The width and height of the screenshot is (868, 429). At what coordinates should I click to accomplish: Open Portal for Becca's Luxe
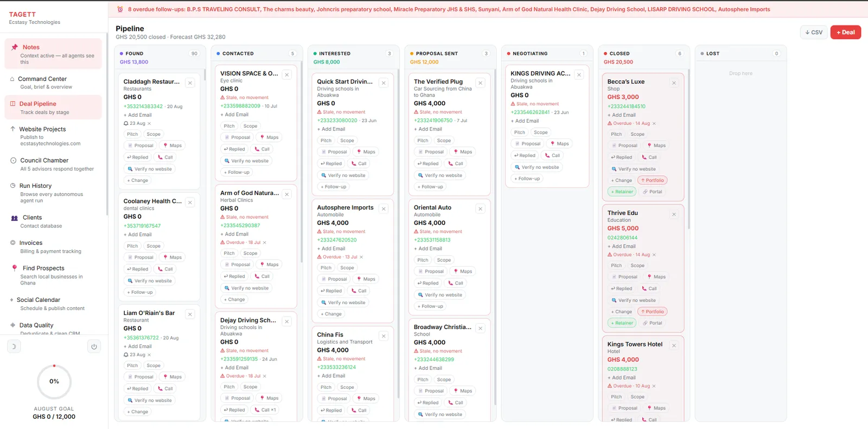[652, 192]
